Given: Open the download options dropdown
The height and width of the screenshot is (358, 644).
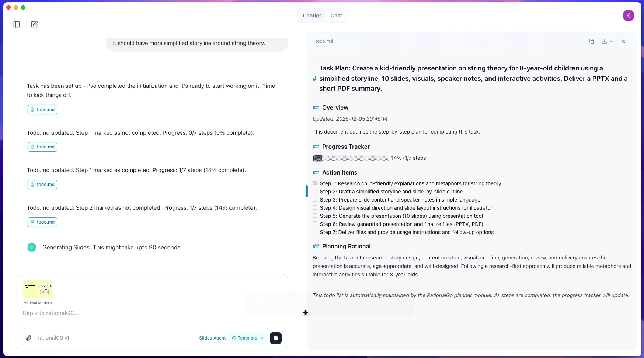Looking at the screenshot, I should pos(607,41).
